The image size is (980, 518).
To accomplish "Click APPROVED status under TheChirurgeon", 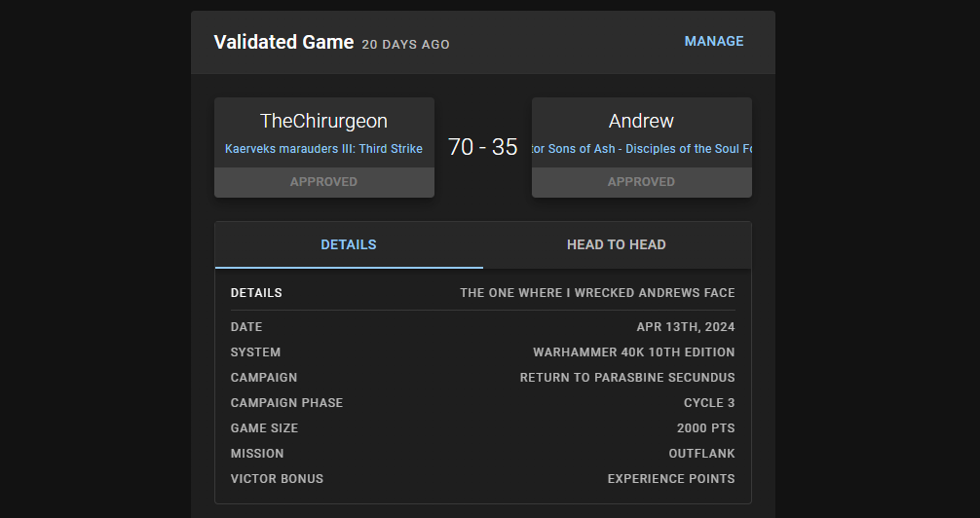I will (323, 182).
